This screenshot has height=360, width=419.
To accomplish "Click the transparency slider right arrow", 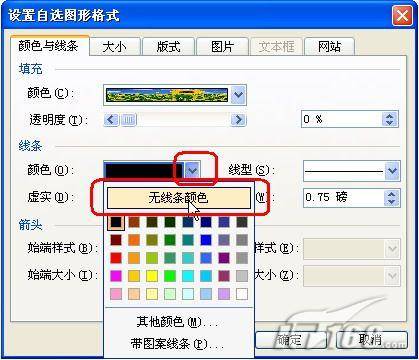I will click(x=238, y=120).
